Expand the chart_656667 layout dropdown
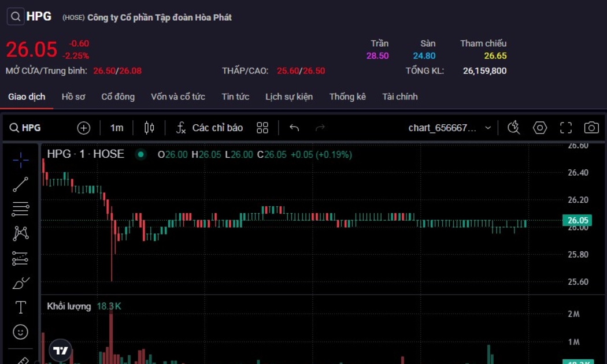 click(x=488, y=128)
